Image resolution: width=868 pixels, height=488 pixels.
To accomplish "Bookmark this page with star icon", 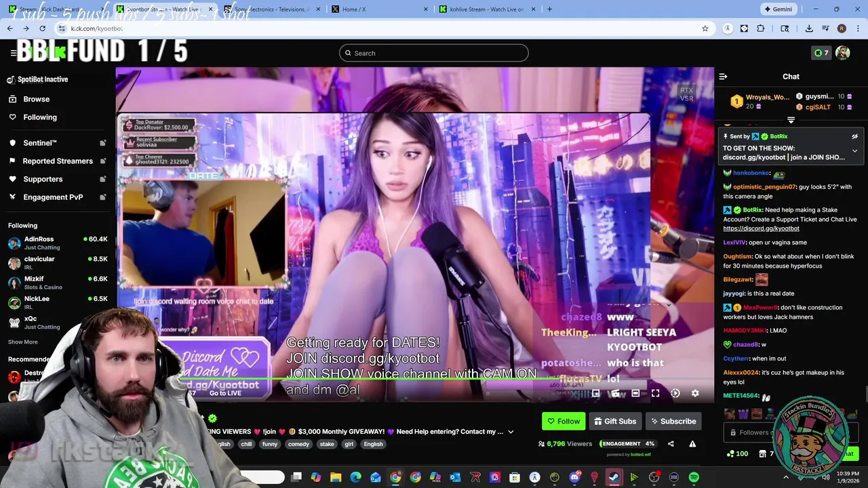I will (705, 28).
